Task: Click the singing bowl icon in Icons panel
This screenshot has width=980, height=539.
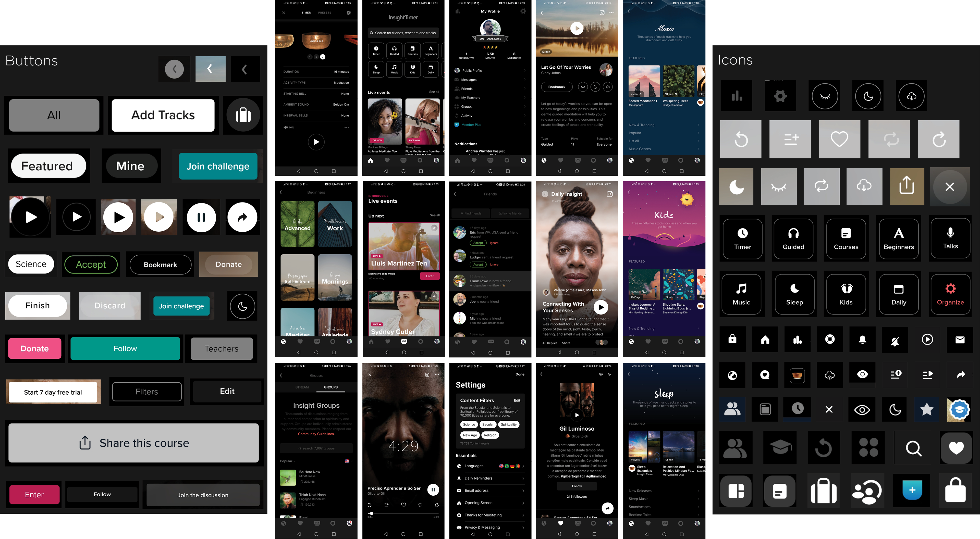Action: [797, 375]
